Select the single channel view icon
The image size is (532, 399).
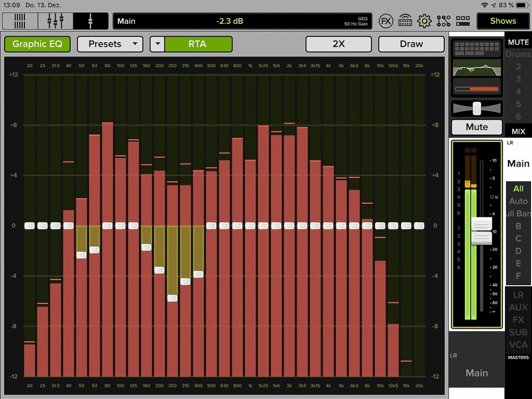[x=90, y=21]
